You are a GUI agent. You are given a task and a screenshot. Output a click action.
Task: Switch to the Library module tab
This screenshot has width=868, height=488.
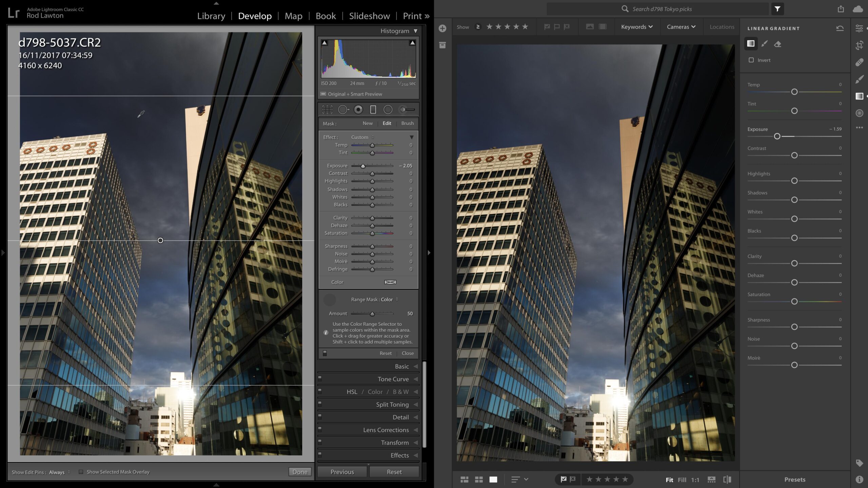(211, 16)
